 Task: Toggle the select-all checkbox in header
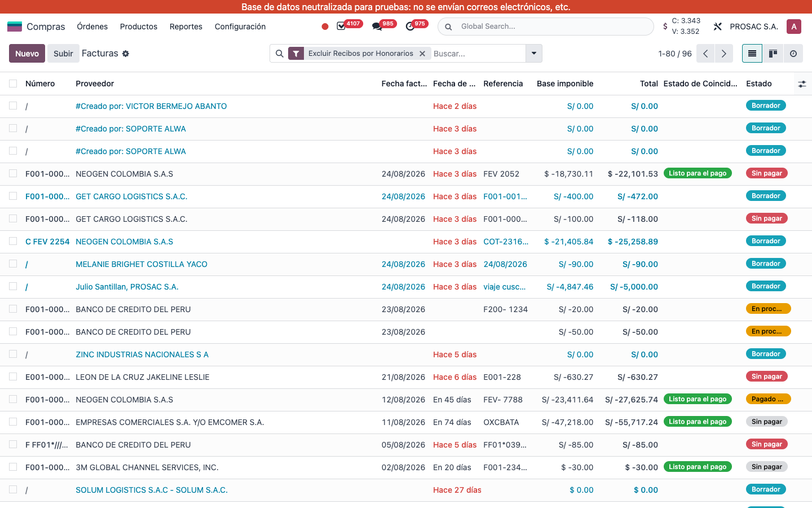tap(13, 84)
